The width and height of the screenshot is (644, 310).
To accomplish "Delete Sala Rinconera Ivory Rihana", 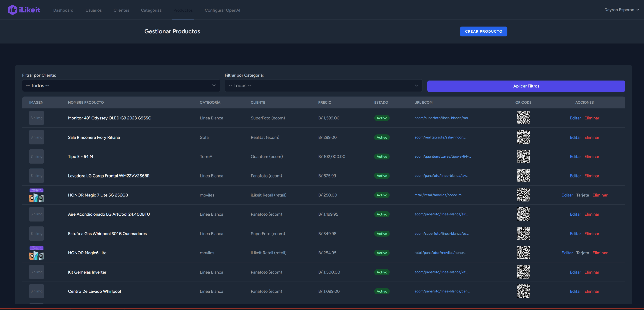I will click(x=592, y=137).
